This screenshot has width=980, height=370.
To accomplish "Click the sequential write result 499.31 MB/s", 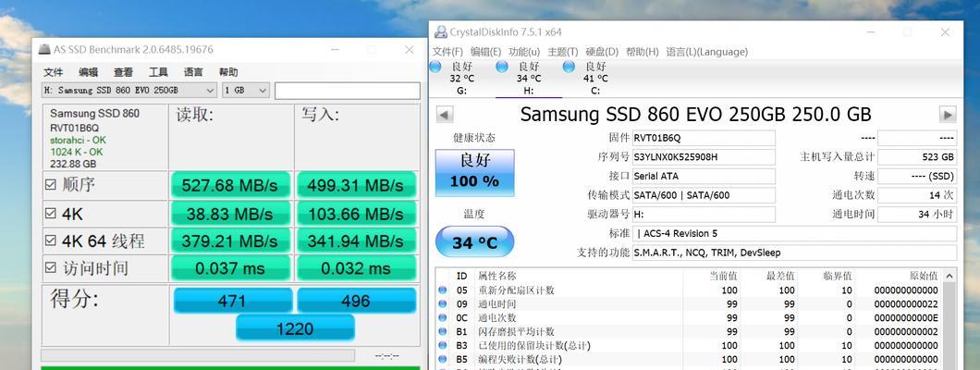I will pyautogui.click(x=356, y=185).
